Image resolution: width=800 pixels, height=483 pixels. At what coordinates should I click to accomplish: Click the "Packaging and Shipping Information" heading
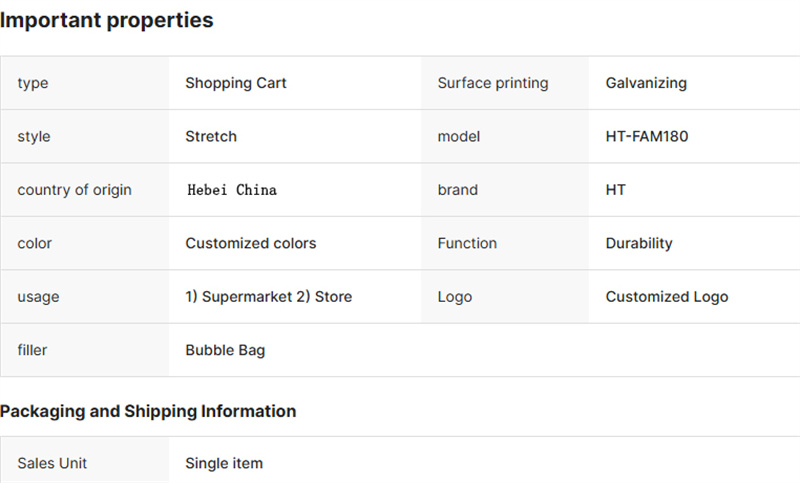148,411
